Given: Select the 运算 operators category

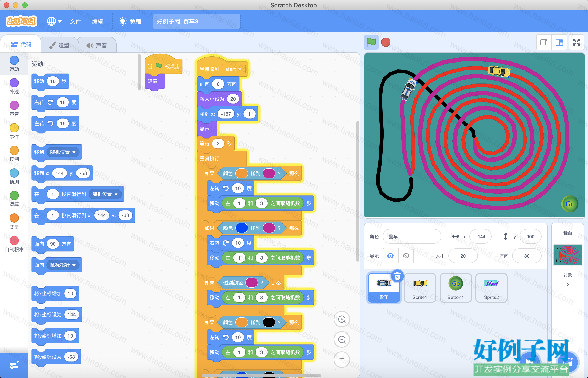Looking at the screenshot, I should pyautogui.click(x=14, y=199).
